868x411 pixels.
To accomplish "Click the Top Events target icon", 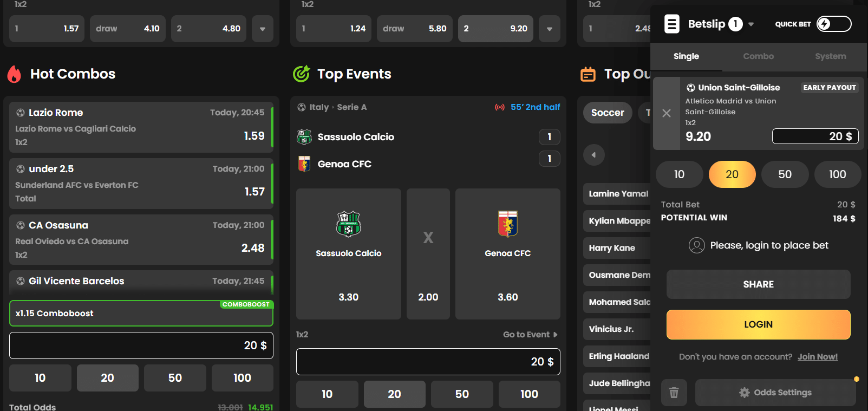I will (301, 74).
